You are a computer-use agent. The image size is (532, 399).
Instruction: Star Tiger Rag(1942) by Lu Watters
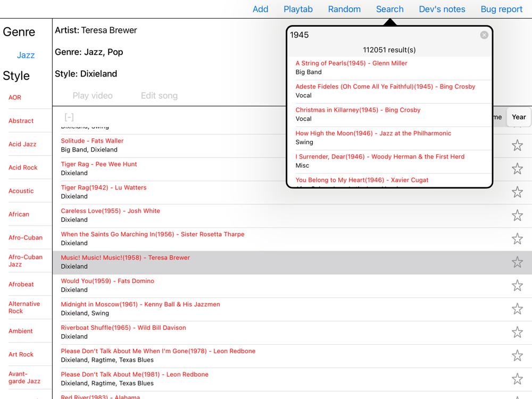click(517, 192)
